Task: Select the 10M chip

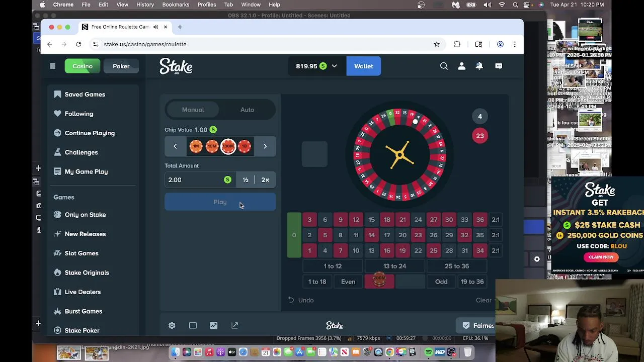Action: pos(212,146)
